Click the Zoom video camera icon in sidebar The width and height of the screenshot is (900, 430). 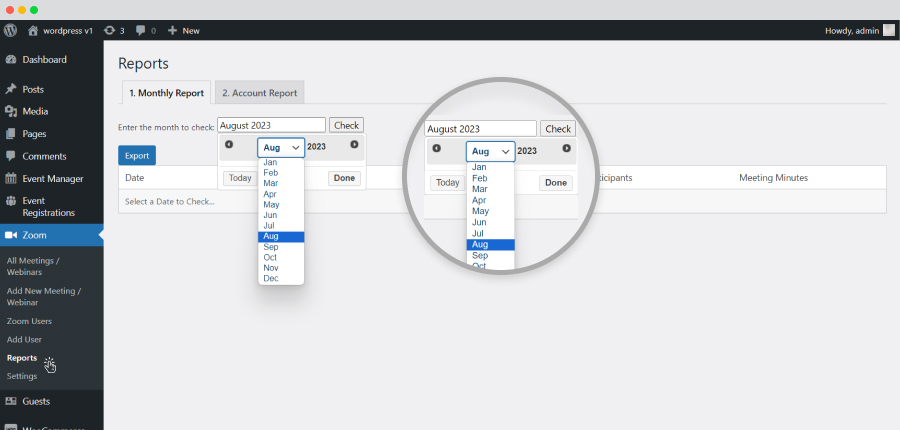click(x=10, y=235)
